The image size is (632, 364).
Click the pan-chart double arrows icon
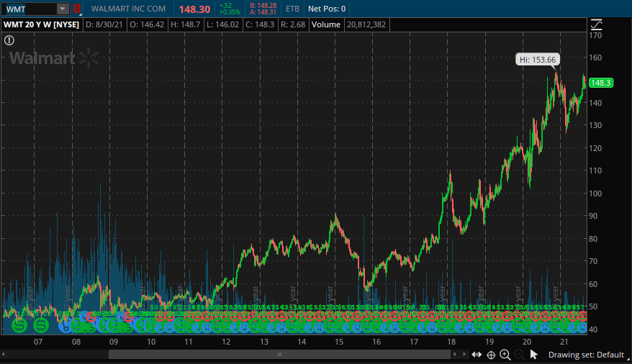[x=477, y=355]
